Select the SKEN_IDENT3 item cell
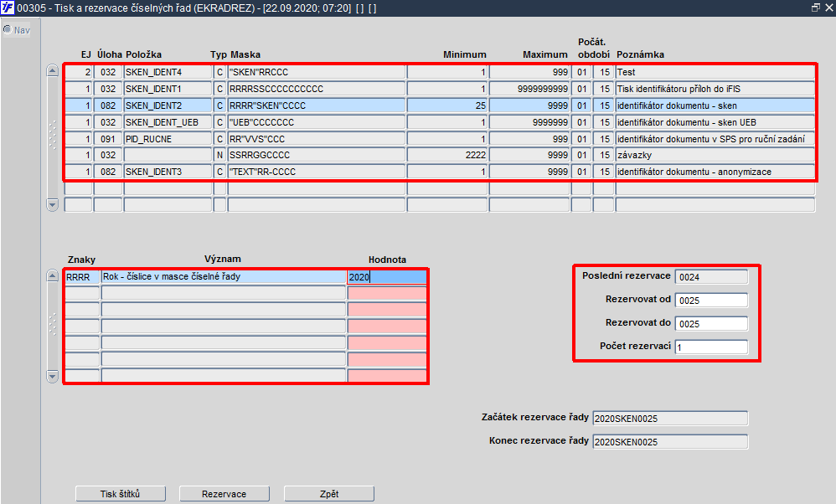836x504 pixels. coord(168,172)
